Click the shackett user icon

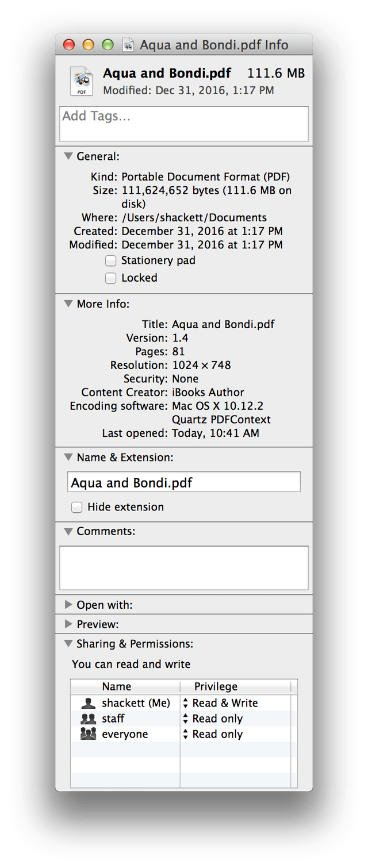pyautogui.click(x=88, y=702)
